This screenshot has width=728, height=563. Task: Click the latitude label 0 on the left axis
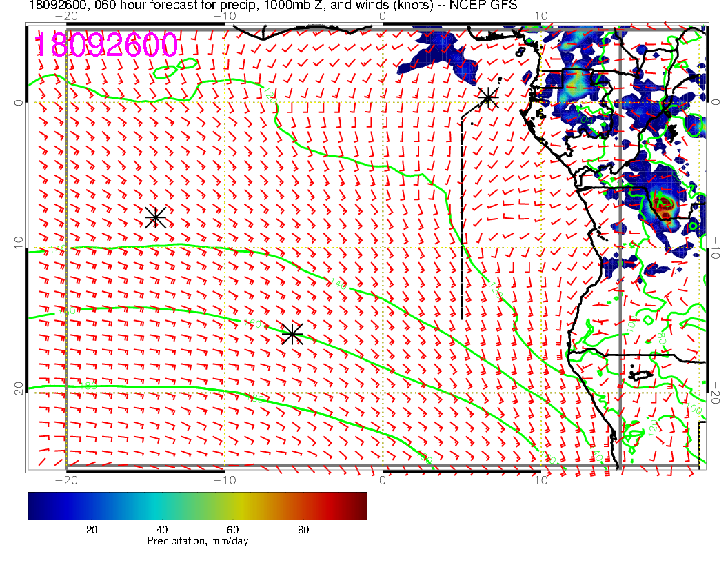coord(18,102)
